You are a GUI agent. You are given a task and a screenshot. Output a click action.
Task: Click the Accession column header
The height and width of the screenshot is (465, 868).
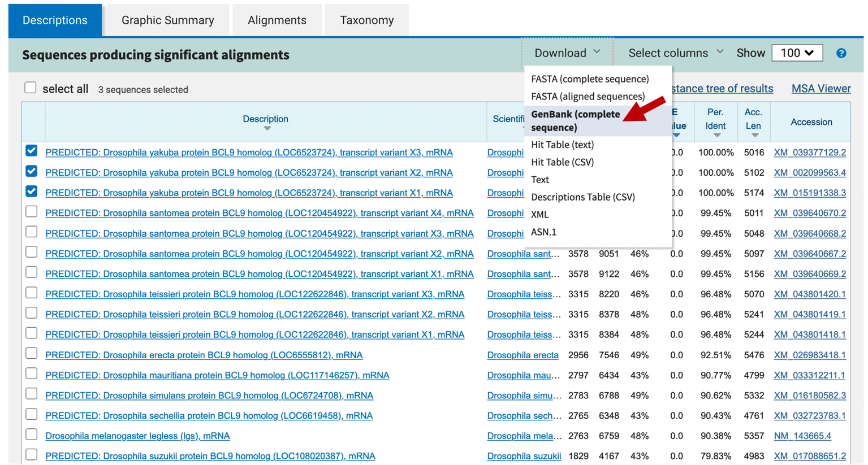[x=811, y=122]
